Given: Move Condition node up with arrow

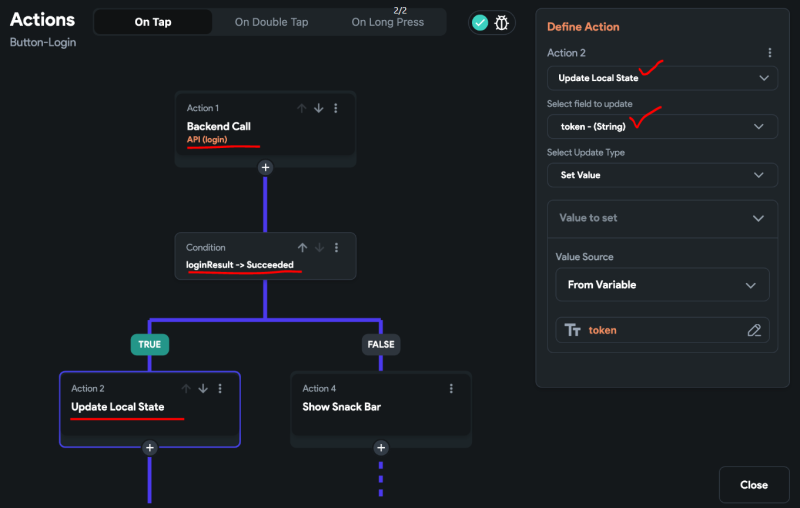Looking at the screenshot, I should coord(303,247).
